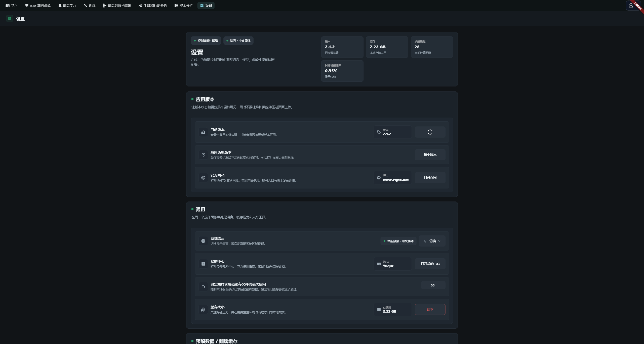Viewport: 644px width, 344px height.
Task: Click the globe icon in 官方网站 row
Action: click(203, 178)
